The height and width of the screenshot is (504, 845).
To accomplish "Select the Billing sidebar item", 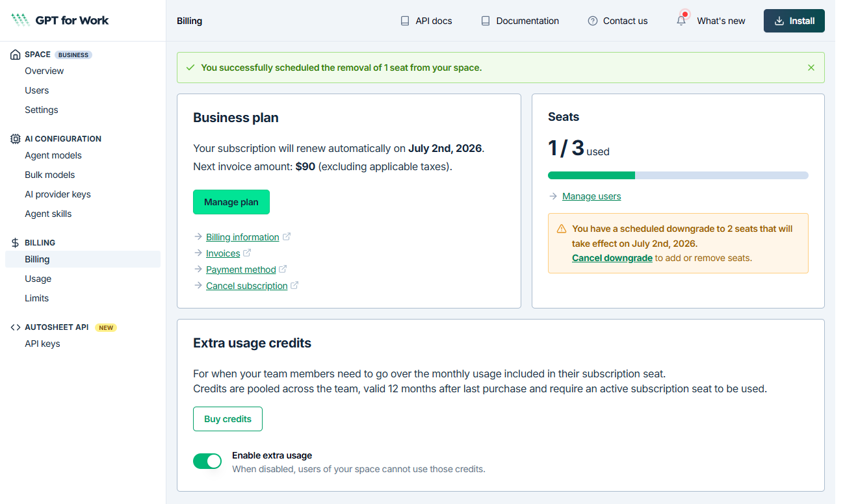I will [83, 259].
